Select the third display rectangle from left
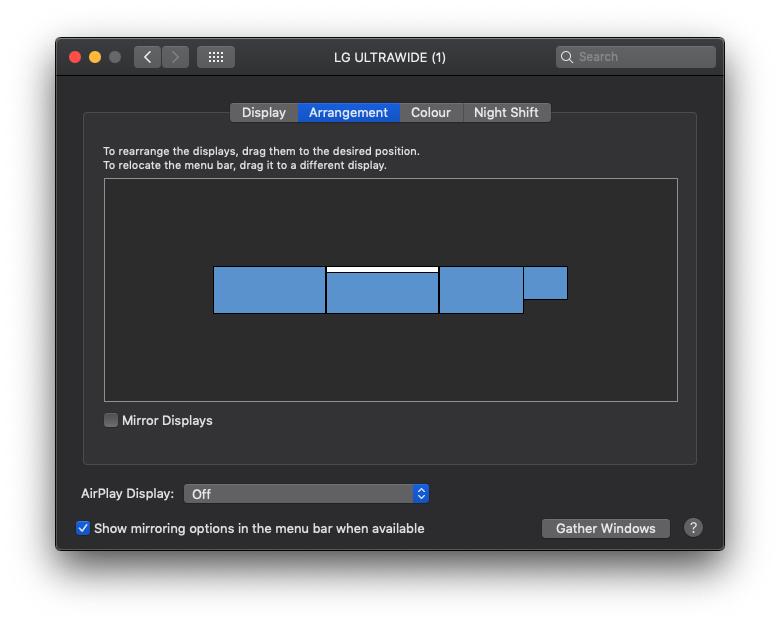Viewport: 780px width, 624px height. click(481, 290)
